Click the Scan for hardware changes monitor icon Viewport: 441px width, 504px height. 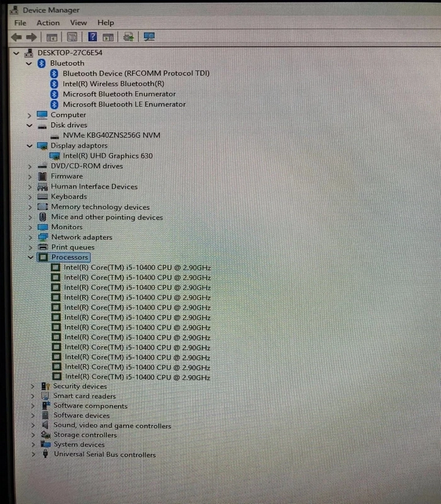(149, 37)
